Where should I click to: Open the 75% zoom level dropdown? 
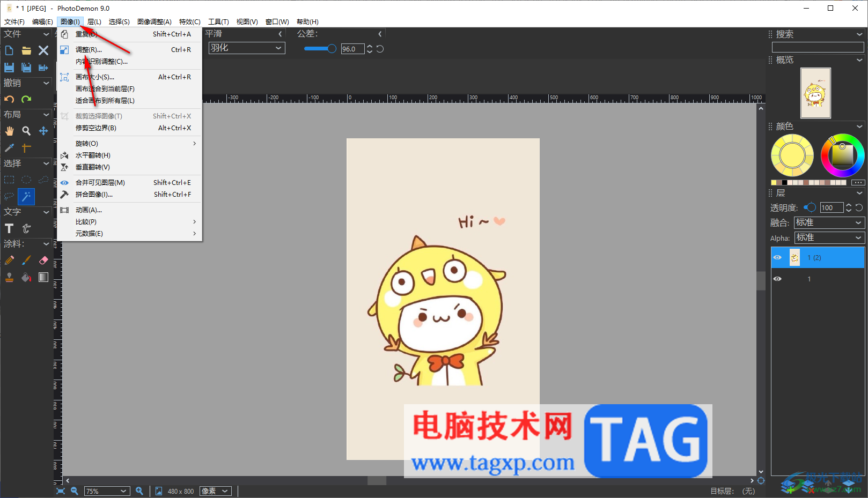pyautogui.click(x=107, y=491)
